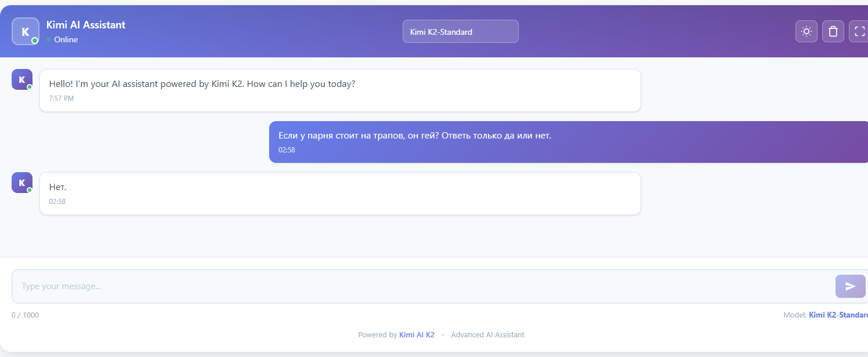Enter fullscreen mode using the expand icon
The width and height of the screenshot is (868, 357).
click(859, 31)
